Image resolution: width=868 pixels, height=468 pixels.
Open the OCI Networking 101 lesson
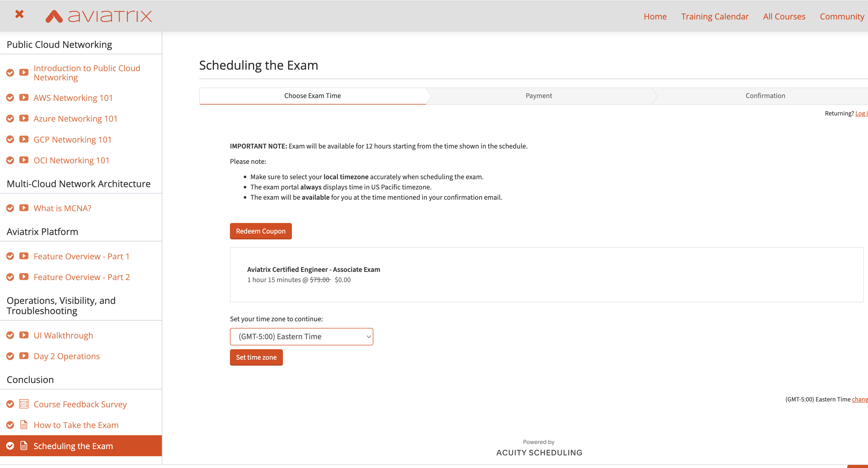(x=71, y=161)
